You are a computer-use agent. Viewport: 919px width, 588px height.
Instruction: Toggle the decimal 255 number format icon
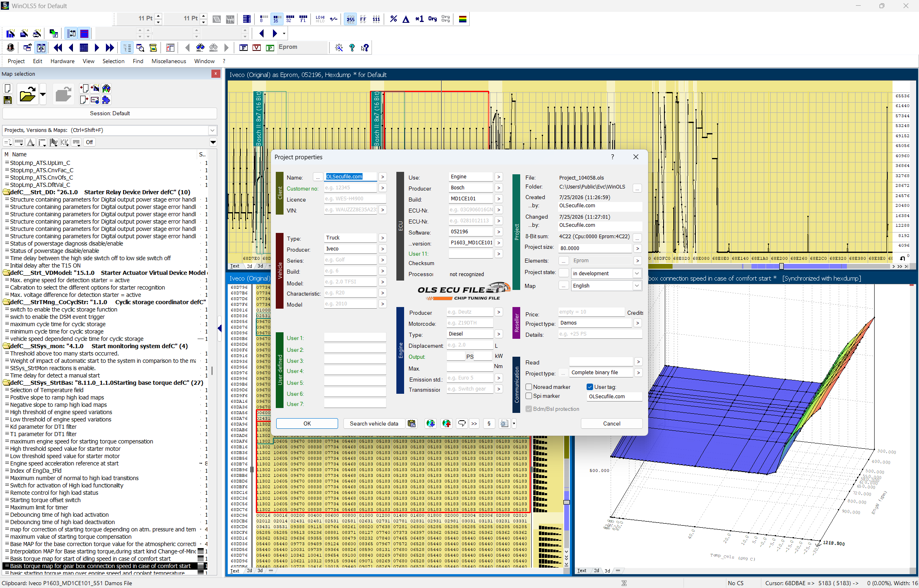350,19
